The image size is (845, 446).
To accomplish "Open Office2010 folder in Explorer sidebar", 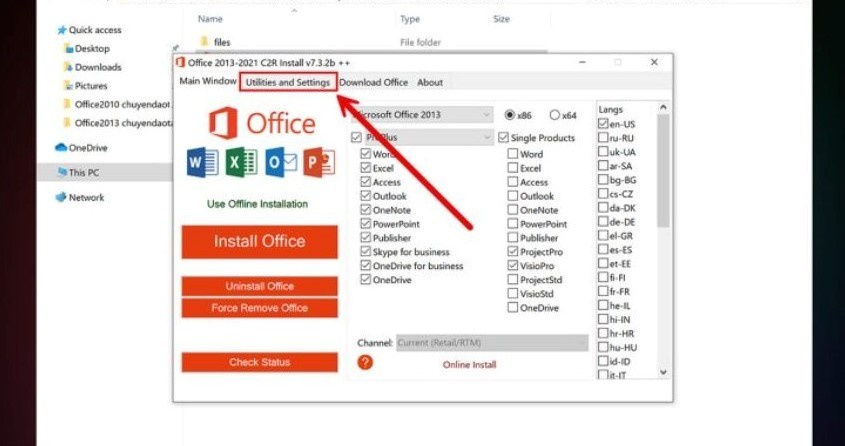I will tap(116, 104).
